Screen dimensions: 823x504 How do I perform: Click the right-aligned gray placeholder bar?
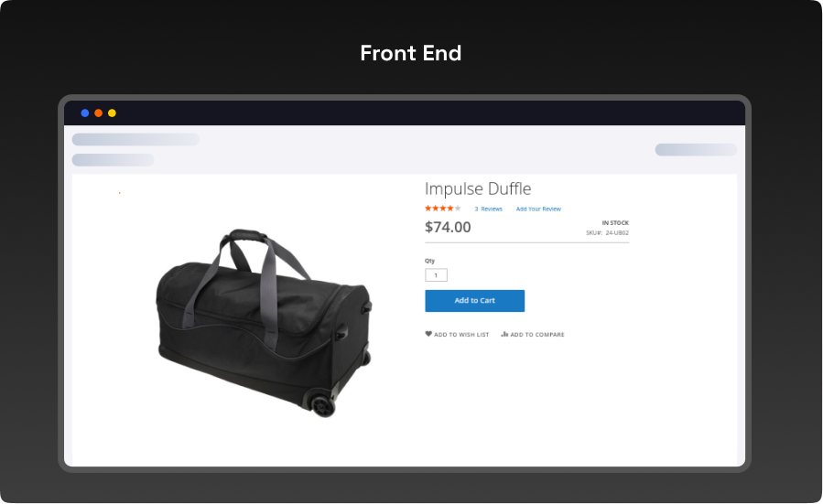pos(696,149)
